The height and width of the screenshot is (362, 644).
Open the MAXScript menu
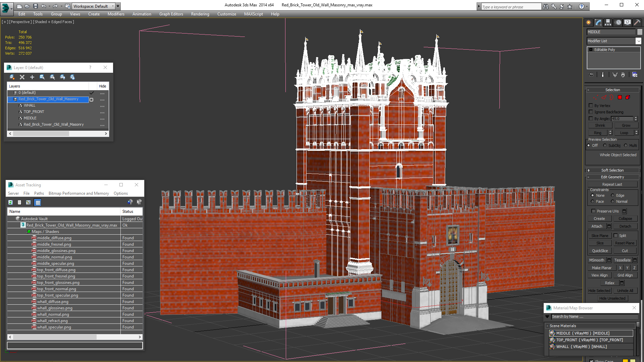(x=254, y=14)
